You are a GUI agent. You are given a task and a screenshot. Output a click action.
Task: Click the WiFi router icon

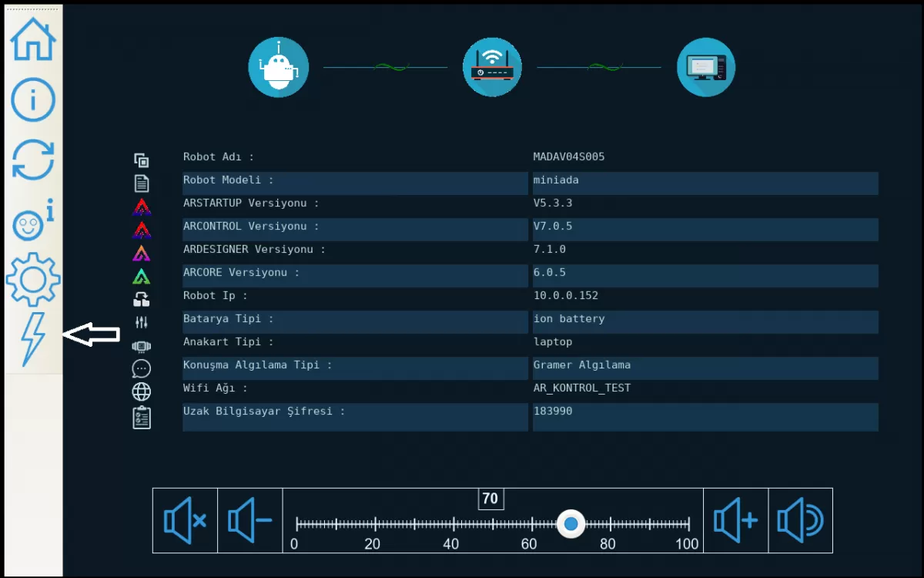click(x=492, y=68)
